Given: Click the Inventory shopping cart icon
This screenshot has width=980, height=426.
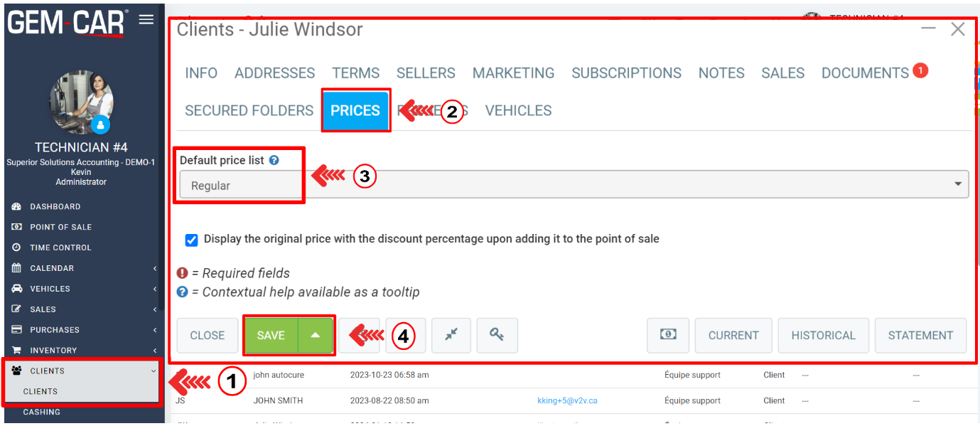Looking at the screenshot, I should coord(16,350).
